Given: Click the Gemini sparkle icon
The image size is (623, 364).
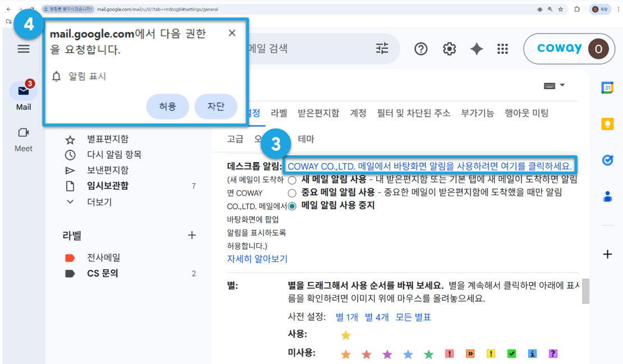Looking at the screenshot, I should pyautogui.click(x=477, y=49).
